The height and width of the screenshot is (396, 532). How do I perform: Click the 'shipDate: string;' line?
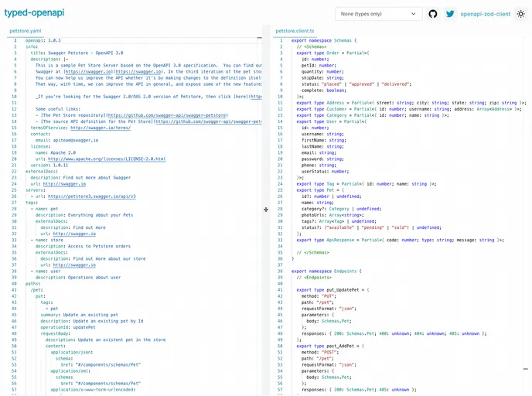(322, 77)
